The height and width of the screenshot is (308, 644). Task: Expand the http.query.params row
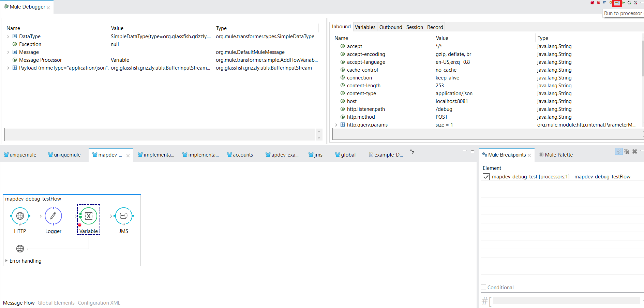pyautogui.click(x=336, y=125)
